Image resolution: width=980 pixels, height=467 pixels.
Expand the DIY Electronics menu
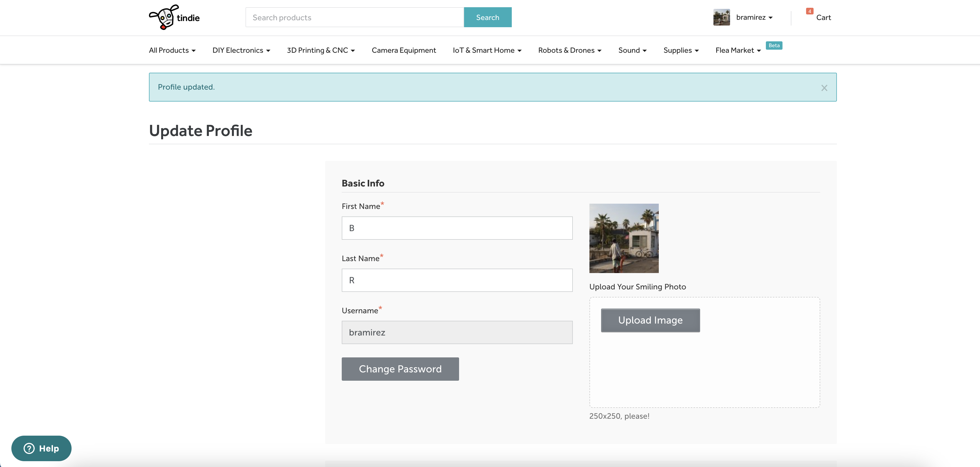point(241,50)
